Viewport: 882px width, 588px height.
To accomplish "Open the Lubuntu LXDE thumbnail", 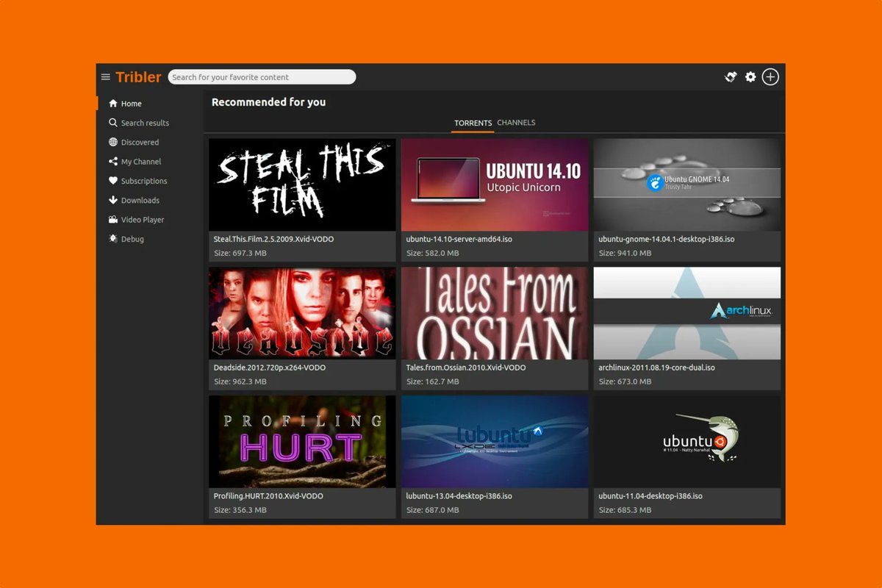I will (x=495, y=442).
